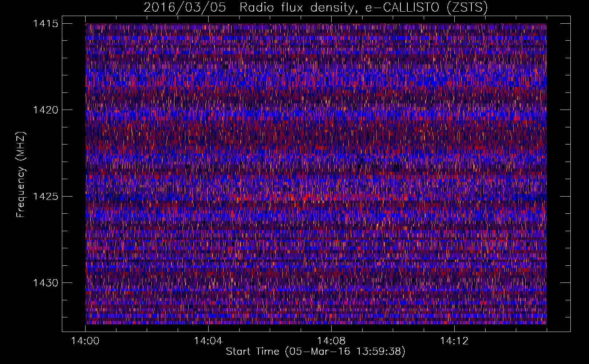The width and height of the screenshot is (589, 364).
Task: Click the 1420 frequency tick label
Action: pyautogui.click(x=46, y=110)
